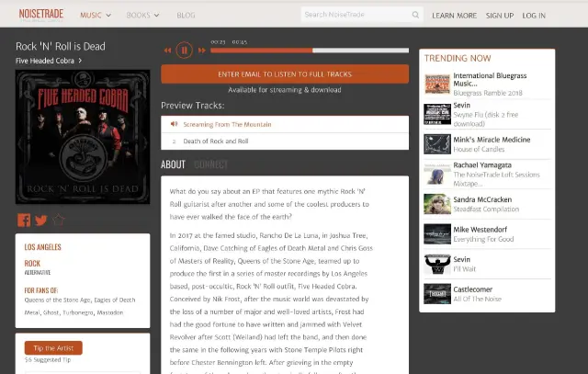Click the Bluegrass Ramble 2018 thumbnail
Viewport: 588px width, 374px height.
coord(437,84)
